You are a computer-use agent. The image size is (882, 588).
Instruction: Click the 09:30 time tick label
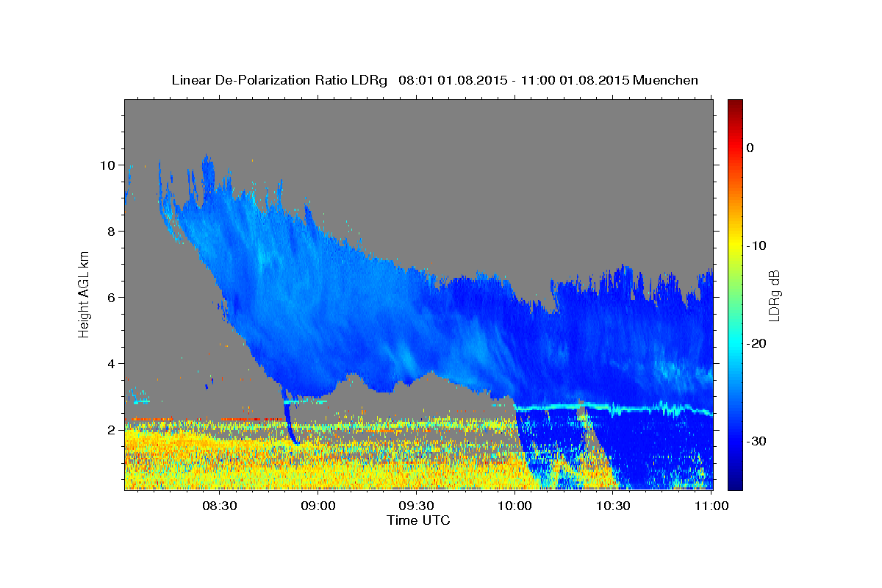pos(416,506)
